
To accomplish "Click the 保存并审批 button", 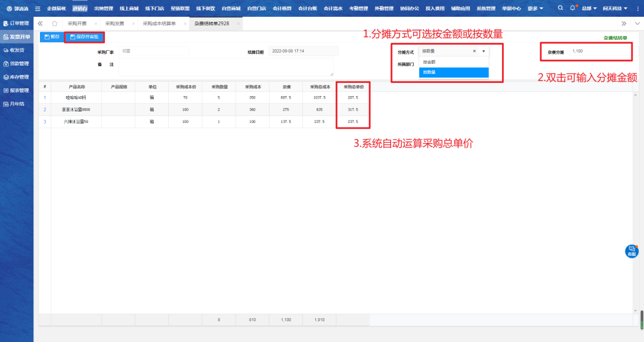I will 84,37.
